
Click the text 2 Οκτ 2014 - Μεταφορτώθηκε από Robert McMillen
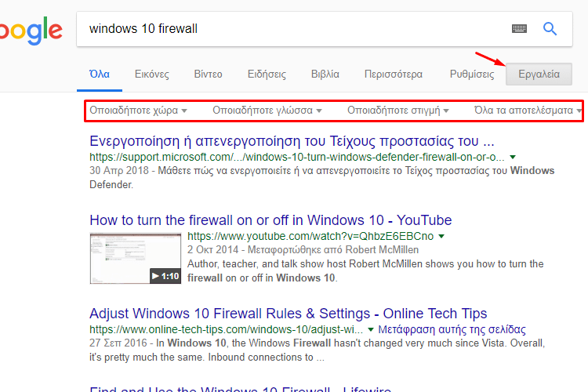303,250
